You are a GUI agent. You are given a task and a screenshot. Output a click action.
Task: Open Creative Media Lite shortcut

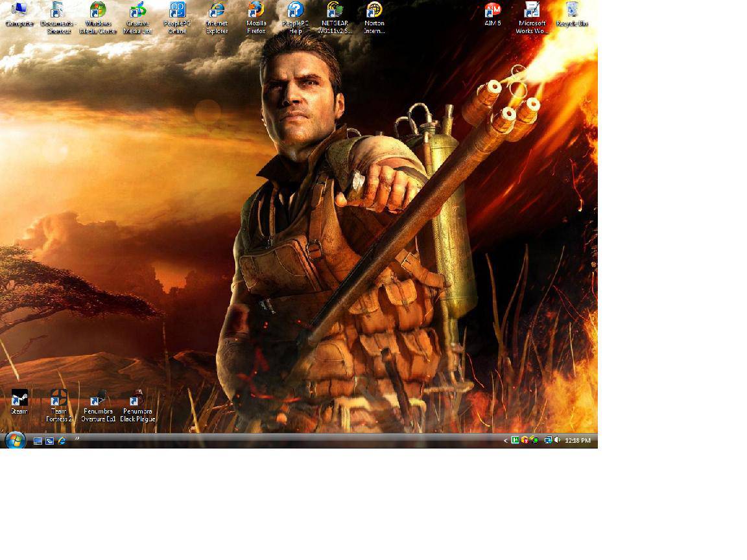tap(137, 17)
